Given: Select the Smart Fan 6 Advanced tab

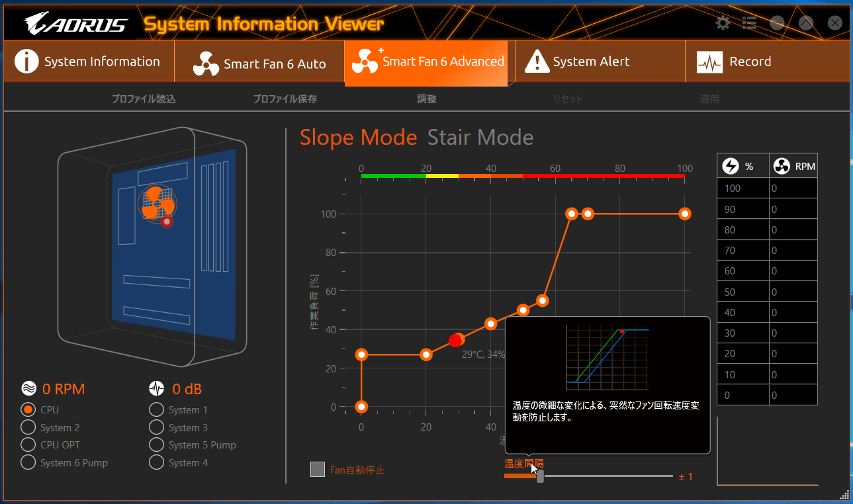Looking at the screenshot, I should click(x=426, y=63).
